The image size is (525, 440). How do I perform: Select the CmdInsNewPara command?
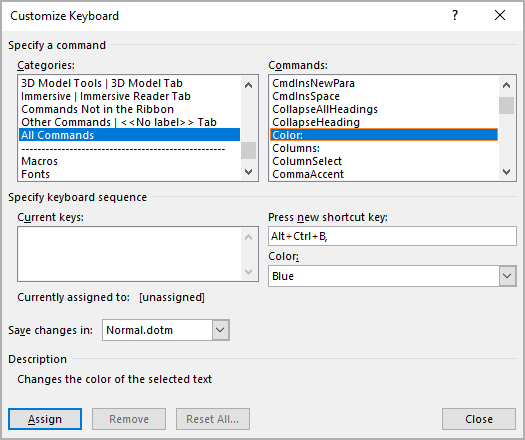[384, 83]
